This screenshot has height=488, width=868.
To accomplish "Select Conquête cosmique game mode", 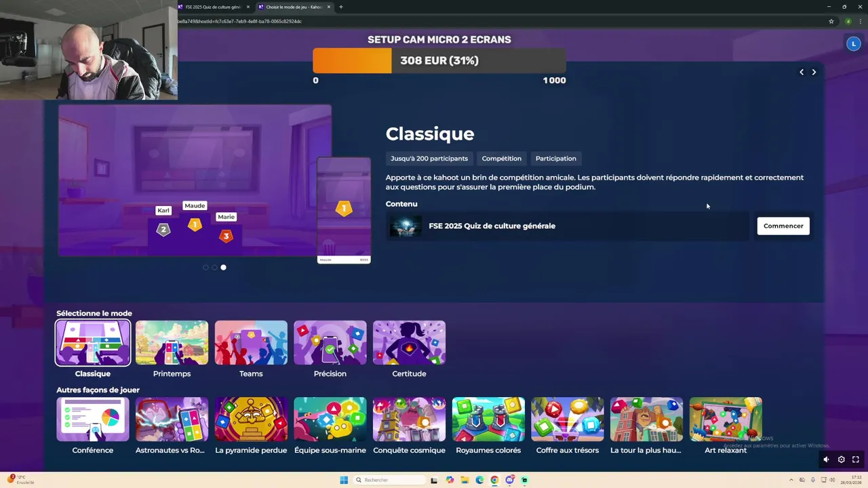I will pyautogui.click(x=409, y=419).
